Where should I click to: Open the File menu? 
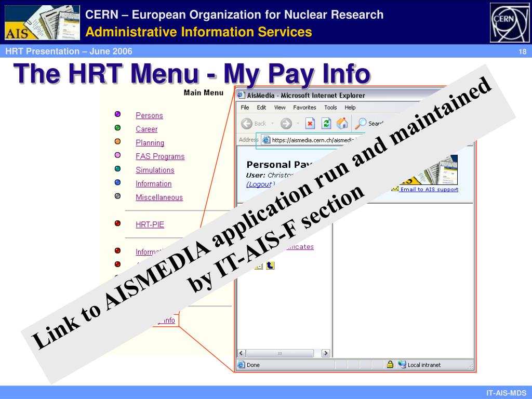click(x=245, y=108)
